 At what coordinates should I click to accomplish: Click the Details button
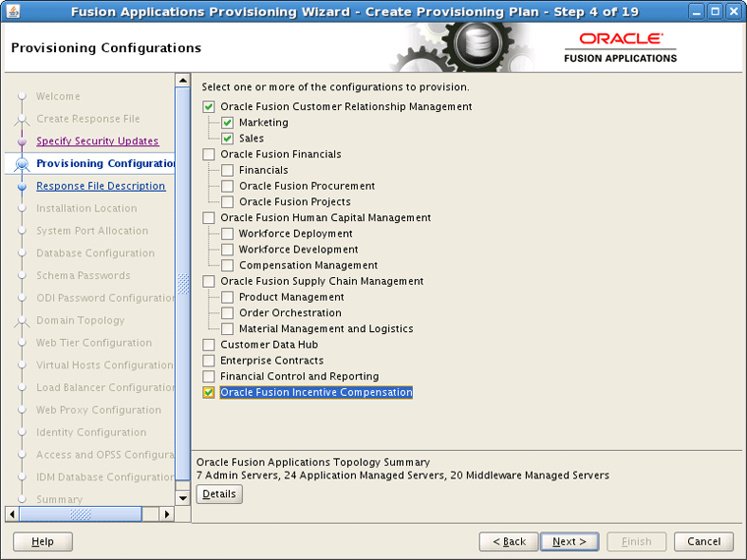(219, 494)
